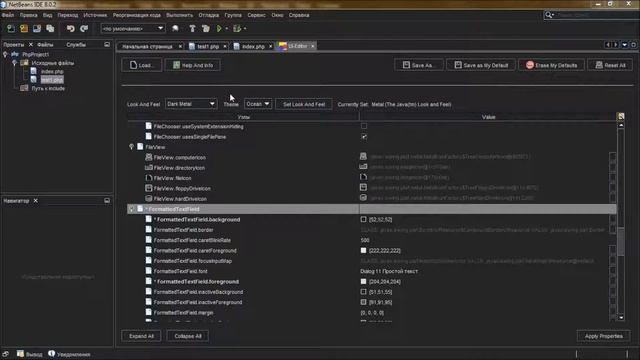Toggle the checkbox ending the FileView.computerIcon row

pyautogui.click(x=613, y=157)
